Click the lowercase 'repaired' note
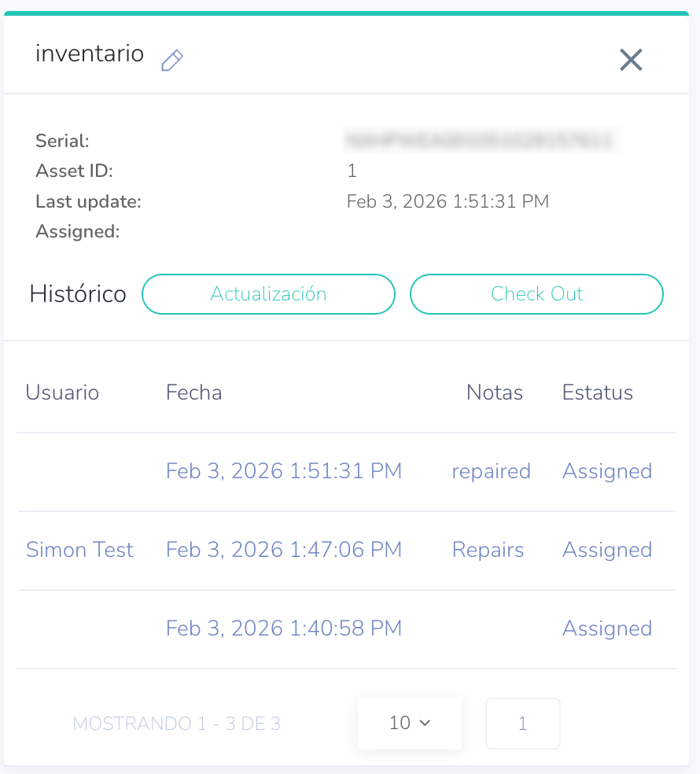The image size is (700, 774). click(491, 471)
